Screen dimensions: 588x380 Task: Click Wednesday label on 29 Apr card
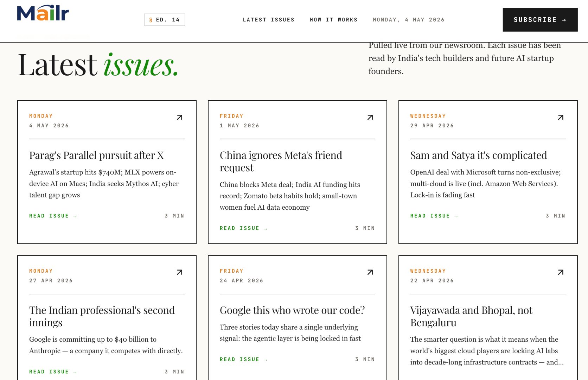tap(428, 116)
